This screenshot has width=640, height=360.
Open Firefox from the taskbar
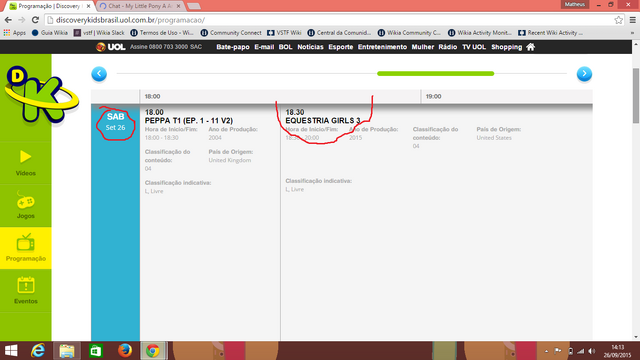[124, 351]
